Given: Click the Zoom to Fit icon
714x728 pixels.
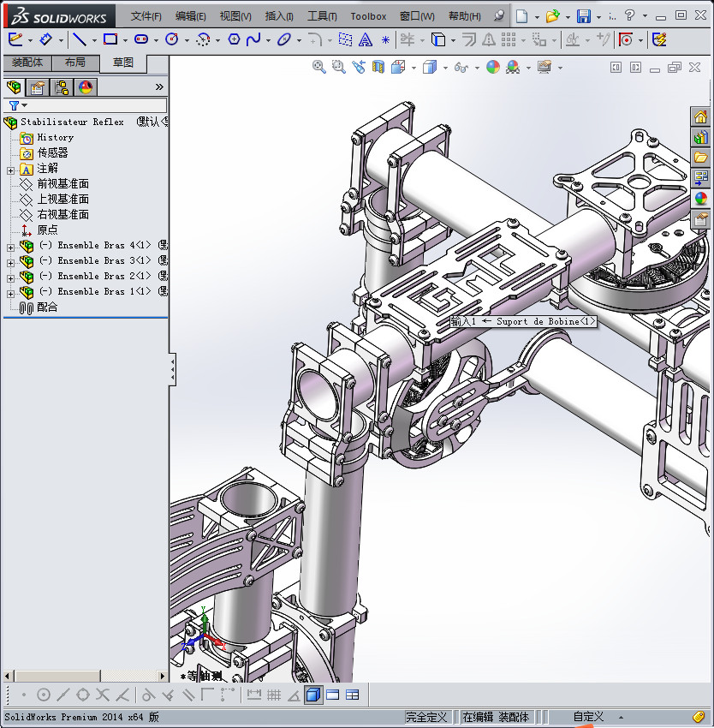Looking at the screenshot, I should tap(319, 67).
